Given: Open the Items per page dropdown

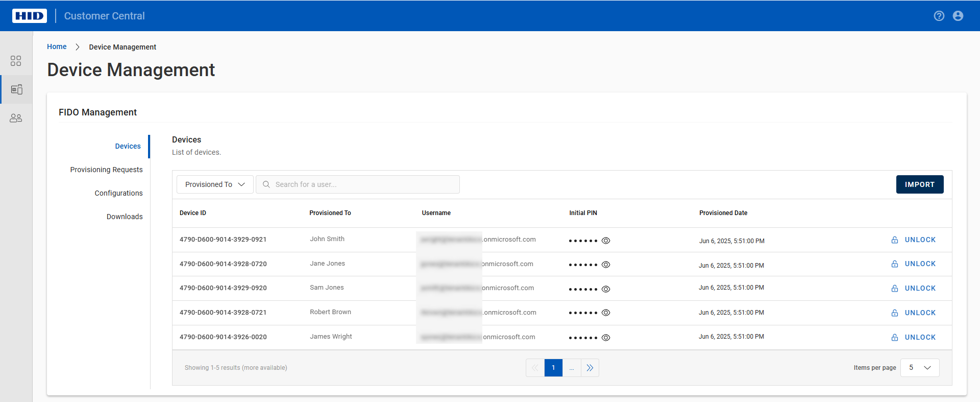Looking at the screenshot, I should [920, 368].
